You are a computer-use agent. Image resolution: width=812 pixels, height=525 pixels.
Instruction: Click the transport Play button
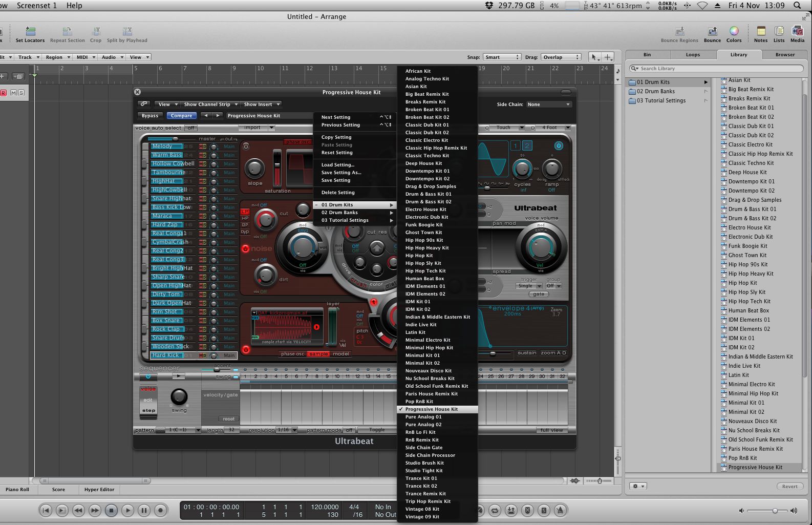pos(127,510)
